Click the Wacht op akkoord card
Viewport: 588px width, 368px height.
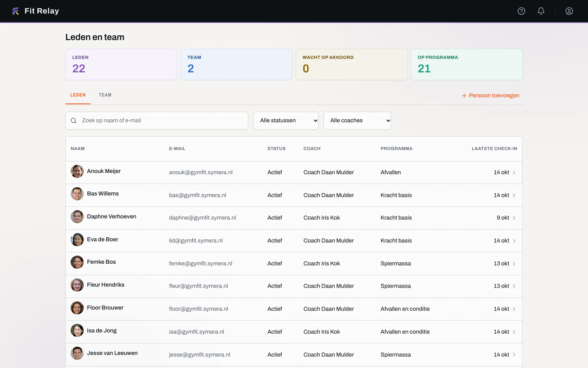[x=351, y=64]
